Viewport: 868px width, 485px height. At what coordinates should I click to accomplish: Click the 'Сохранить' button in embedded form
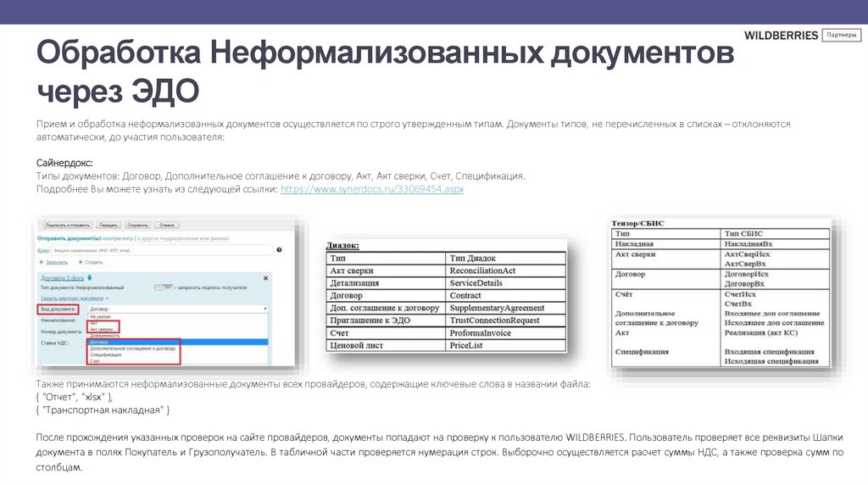point(137,226)
